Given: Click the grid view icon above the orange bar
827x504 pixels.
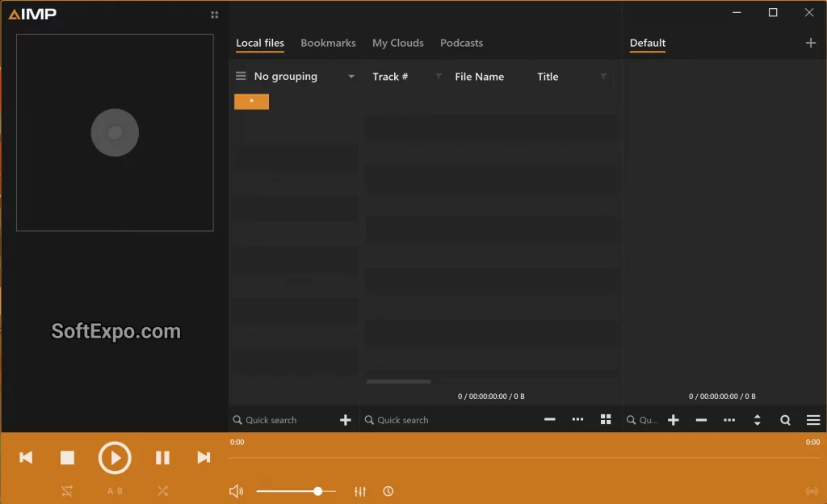Looking at the screenshot, I should (x=605, y=419).
